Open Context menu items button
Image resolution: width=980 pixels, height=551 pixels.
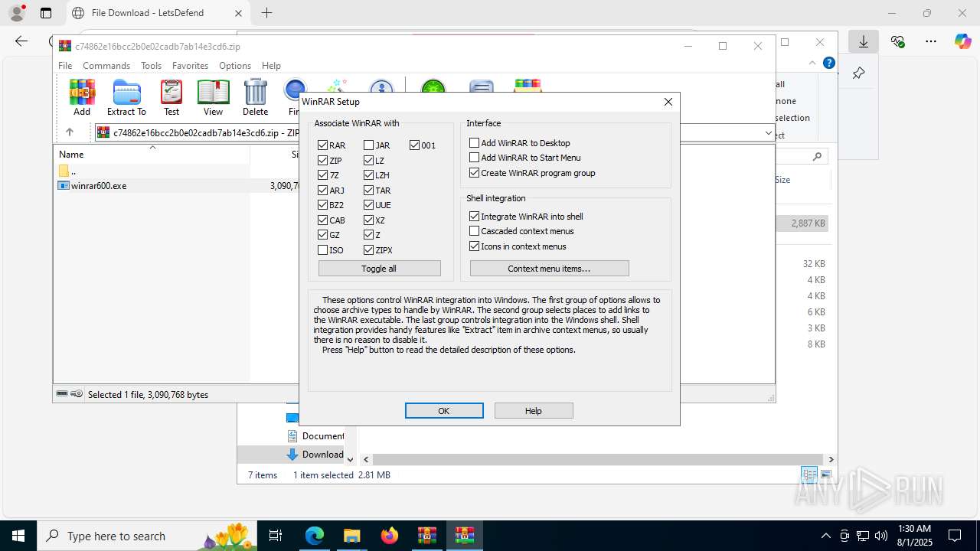[x=549, y=269]
